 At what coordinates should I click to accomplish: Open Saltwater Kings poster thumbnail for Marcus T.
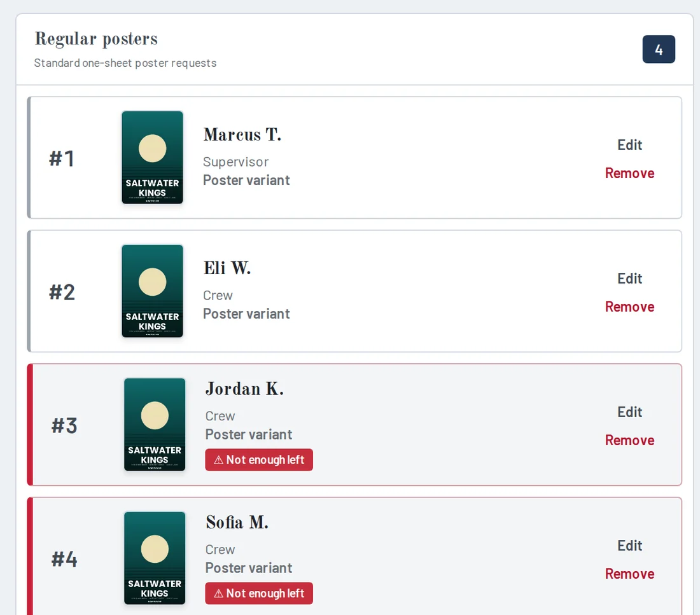152,158
